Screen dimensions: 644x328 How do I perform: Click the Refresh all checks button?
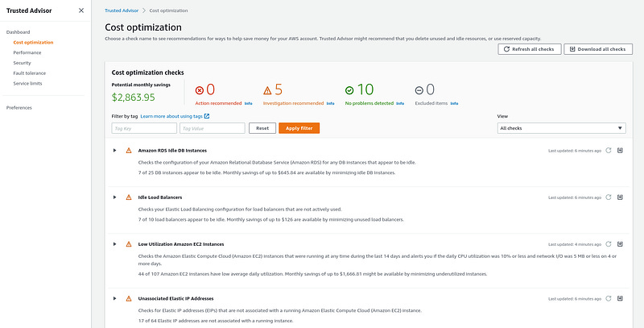(x=530, y=49)
